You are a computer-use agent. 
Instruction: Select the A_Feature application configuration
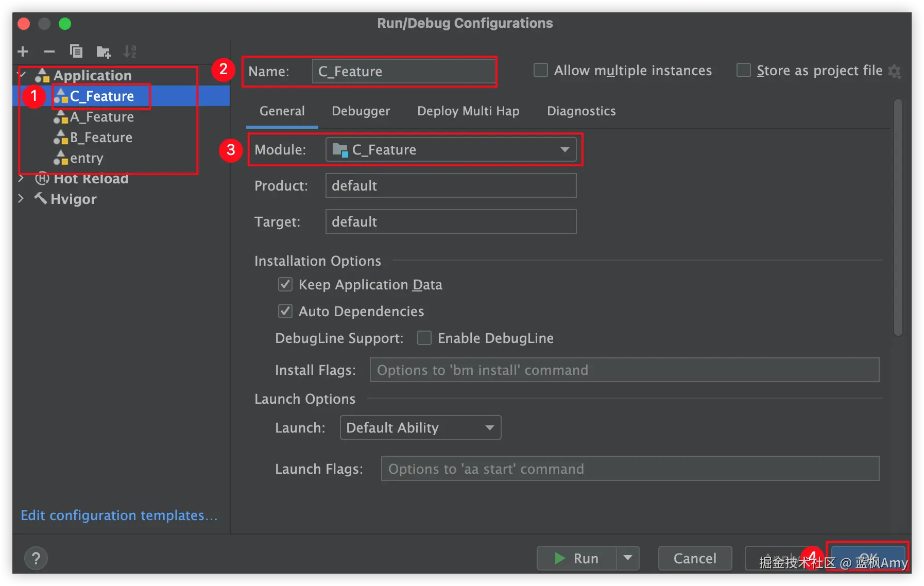coord(101,117)
